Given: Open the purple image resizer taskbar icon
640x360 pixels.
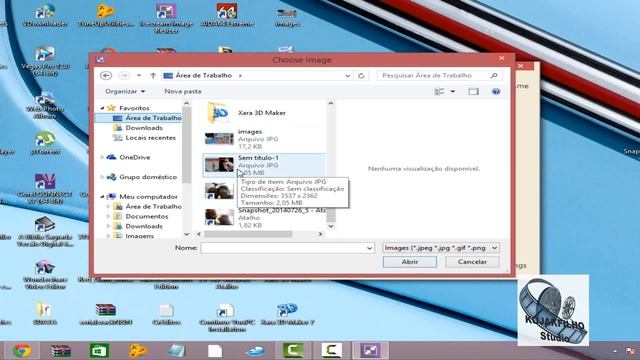Looking at the screenshot, I should pyautogui.click(x=370, y=351).
